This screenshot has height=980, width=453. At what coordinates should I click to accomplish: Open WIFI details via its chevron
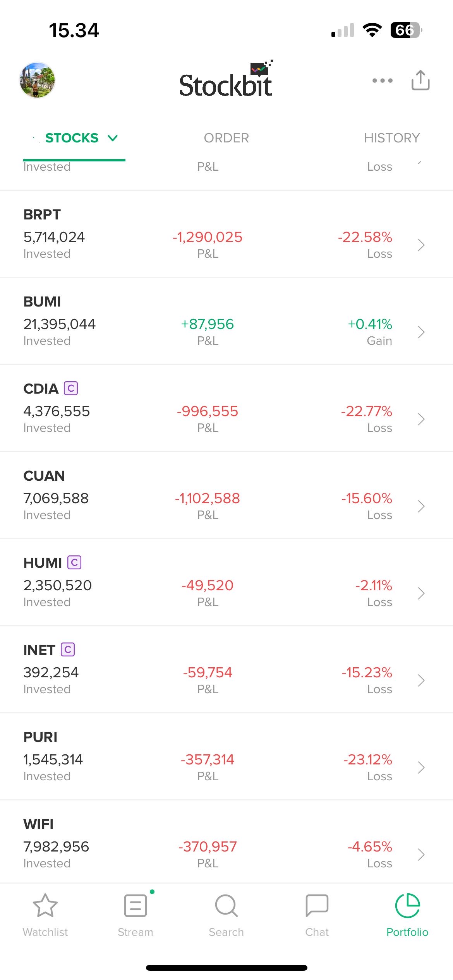click(421, 855)
